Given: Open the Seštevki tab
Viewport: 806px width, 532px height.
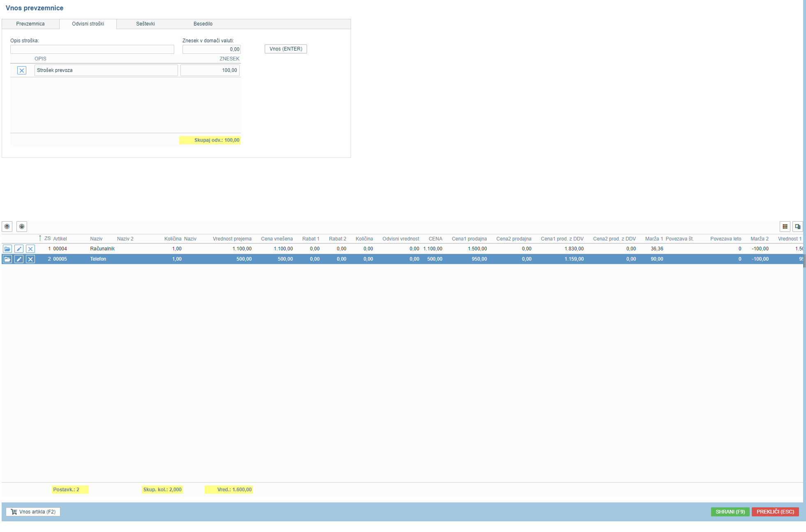Looking at the screenshot, I should (145, 24).
